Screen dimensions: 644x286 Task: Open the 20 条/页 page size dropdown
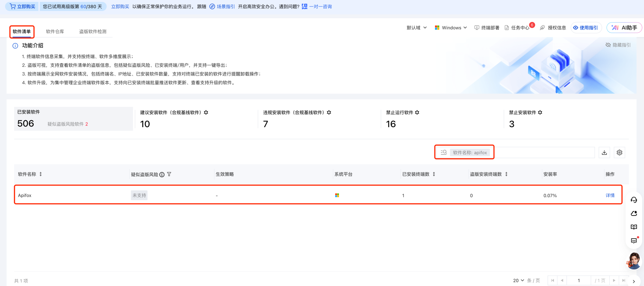pos(518,281)
